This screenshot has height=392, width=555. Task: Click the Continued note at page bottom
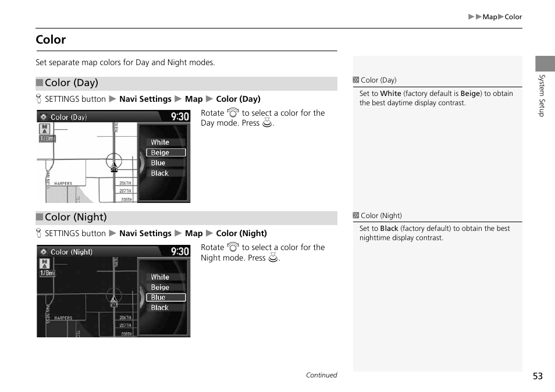[x=321, y=375]
